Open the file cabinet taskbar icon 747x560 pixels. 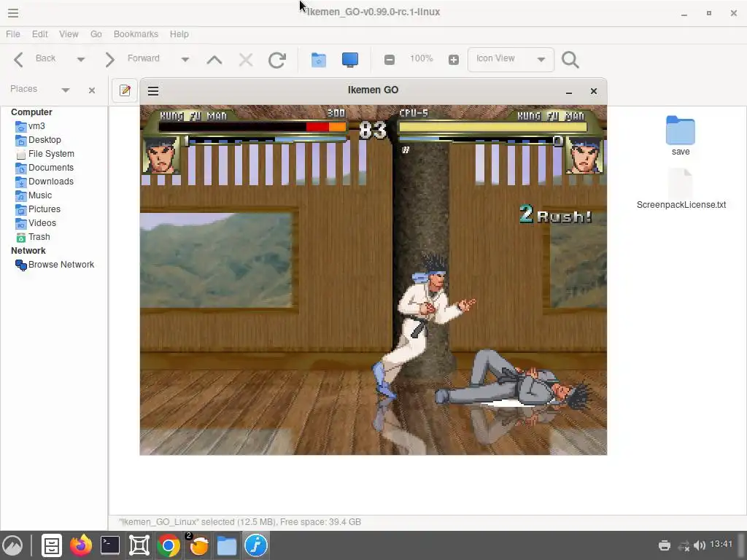52,545
